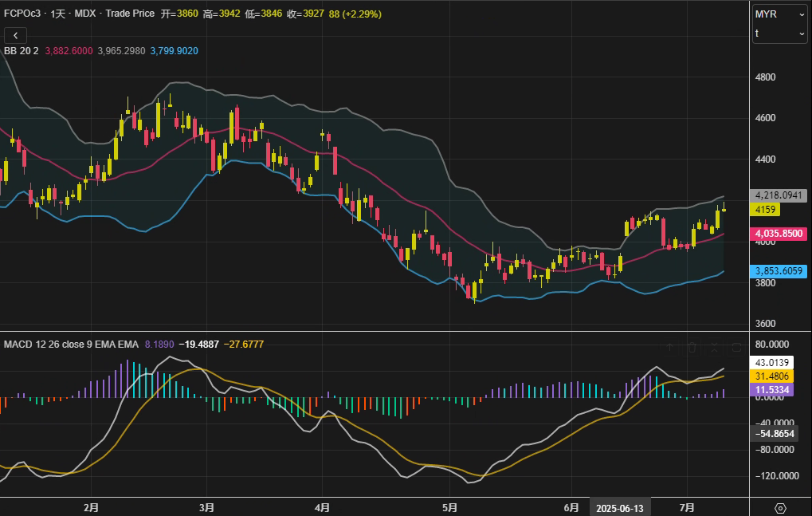Screen dimensions: 812x516
Task: Click the BB upper value 3,965.2980
Action: (122, 51)
